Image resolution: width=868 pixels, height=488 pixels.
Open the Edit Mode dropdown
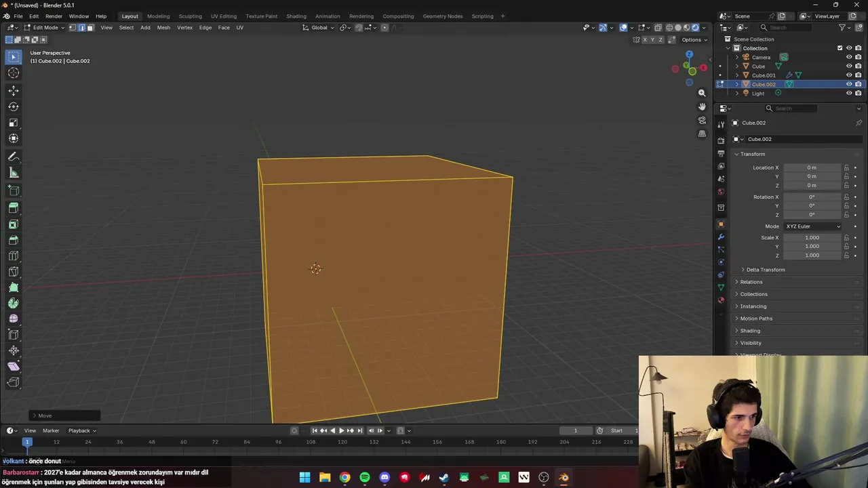coord(45,28)
